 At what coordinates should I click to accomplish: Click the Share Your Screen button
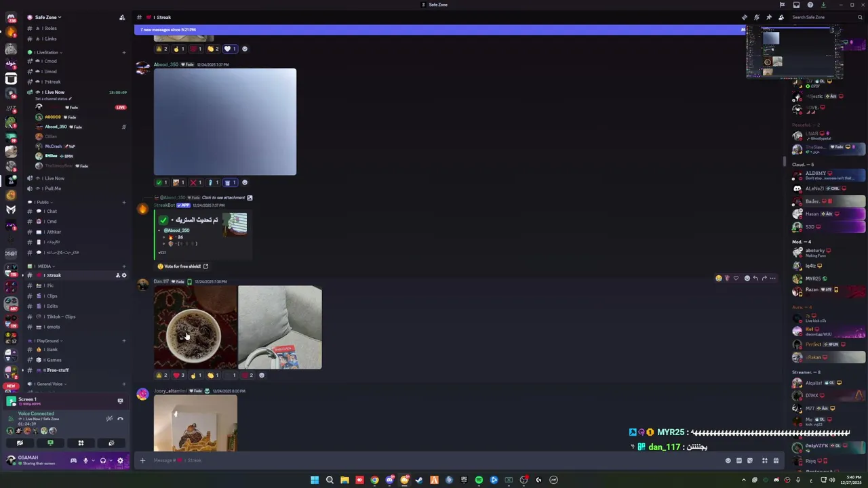pos(50,443)
